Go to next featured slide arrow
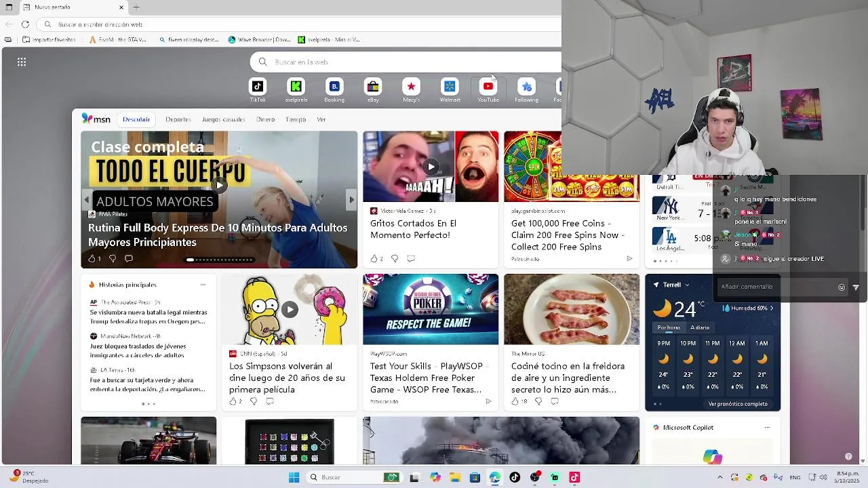868x488 pixels. (351, 199)
